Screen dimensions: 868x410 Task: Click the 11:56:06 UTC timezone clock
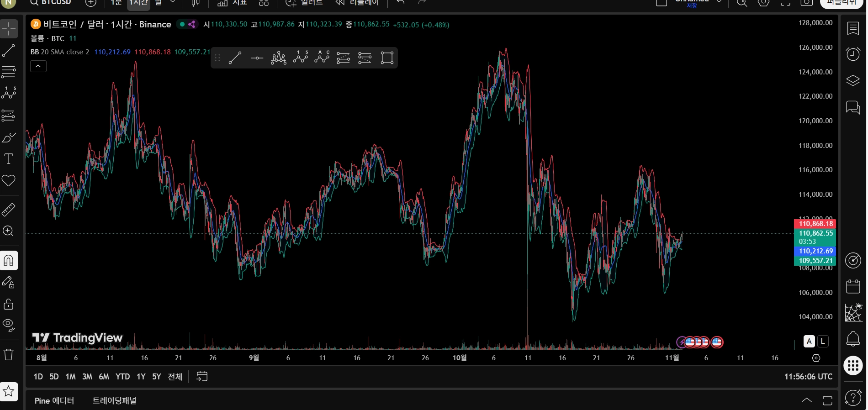808,377
